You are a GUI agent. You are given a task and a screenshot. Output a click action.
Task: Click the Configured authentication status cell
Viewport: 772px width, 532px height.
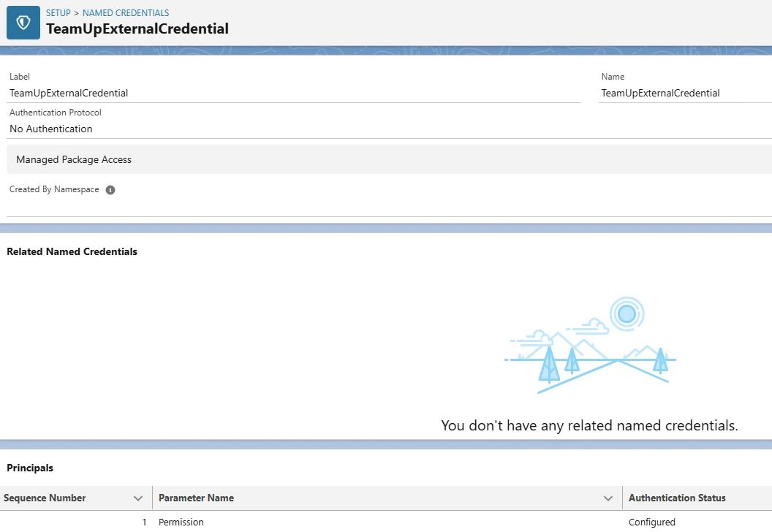point(652,522)
